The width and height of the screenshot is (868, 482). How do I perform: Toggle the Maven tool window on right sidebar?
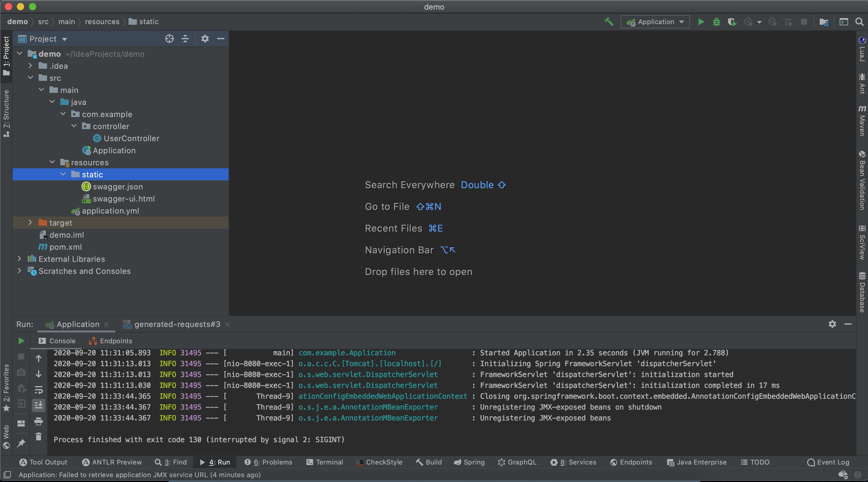[862, 121]
